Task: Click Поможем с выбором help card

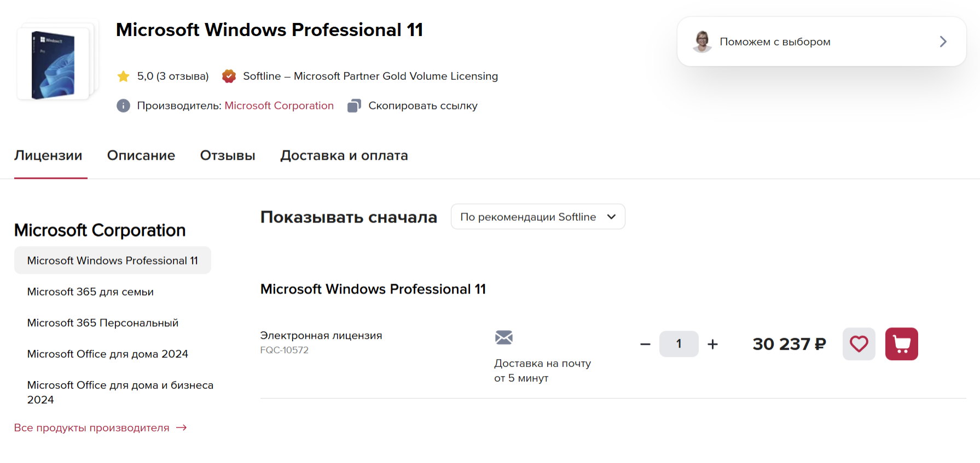Action: (x=821, y=42)
